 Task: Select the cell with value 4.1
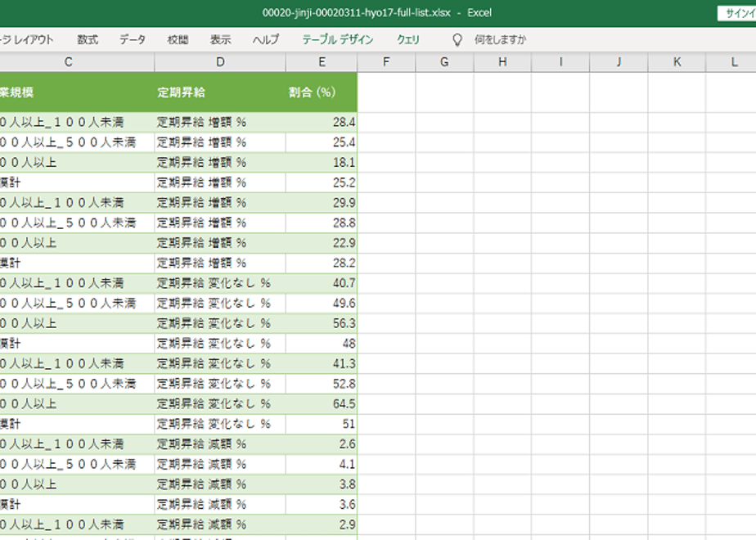pos(322,464)
